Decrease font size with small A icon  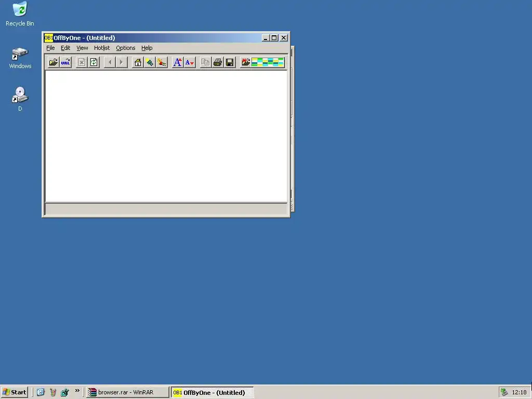(190, 62)
